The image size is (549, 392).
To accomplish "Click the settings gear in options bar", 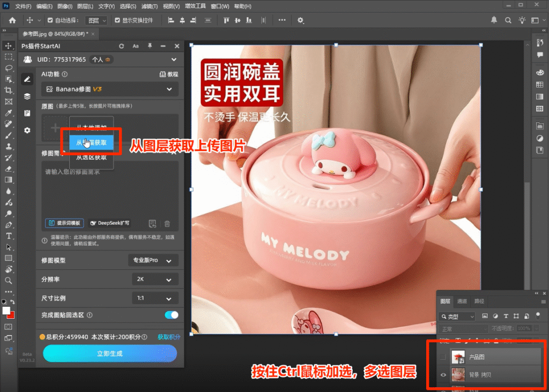I will tap(300, 20).
